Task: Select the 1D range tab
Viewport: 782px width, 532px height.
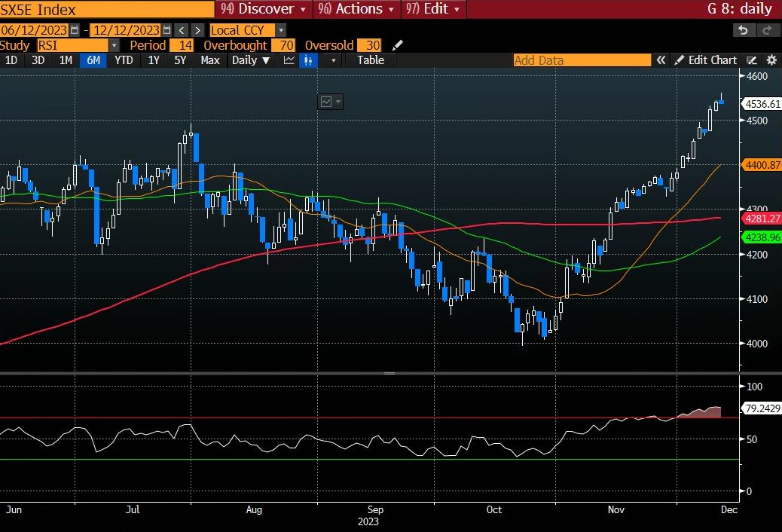Action: (11, 60)
